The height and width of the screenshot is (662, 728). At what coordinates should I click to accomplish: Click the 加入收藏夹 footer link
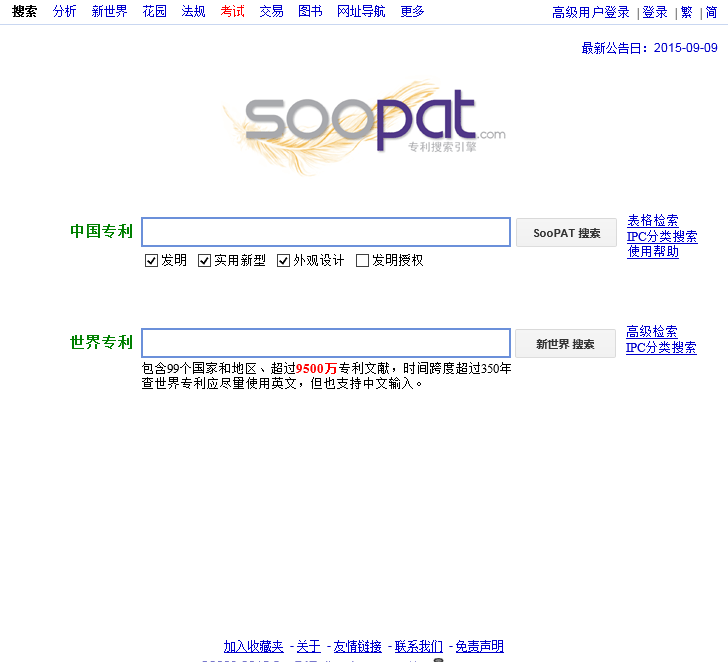coord(254,646)
